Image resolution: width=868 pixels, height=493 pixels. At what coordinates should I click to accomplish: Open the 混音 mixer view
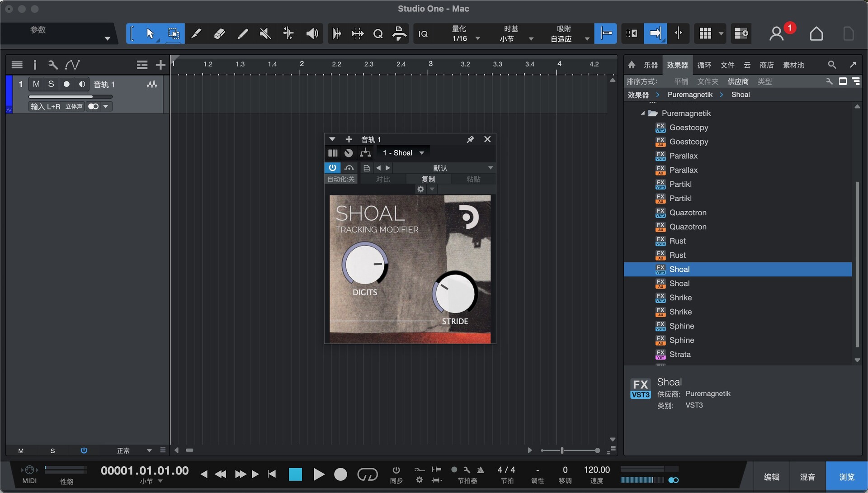[807, 477]
